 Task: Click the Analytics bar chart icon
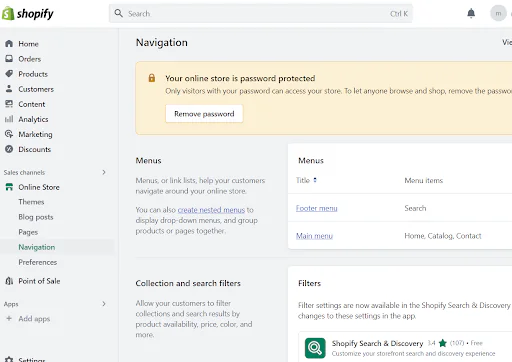tap(9, 119)
